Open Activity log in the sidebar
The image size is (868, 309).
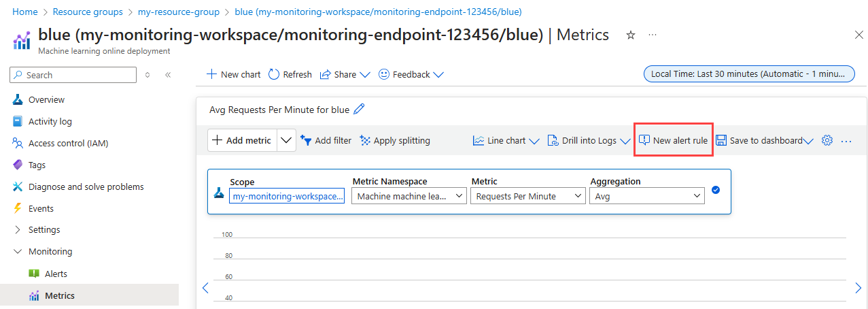pos(50,121)
